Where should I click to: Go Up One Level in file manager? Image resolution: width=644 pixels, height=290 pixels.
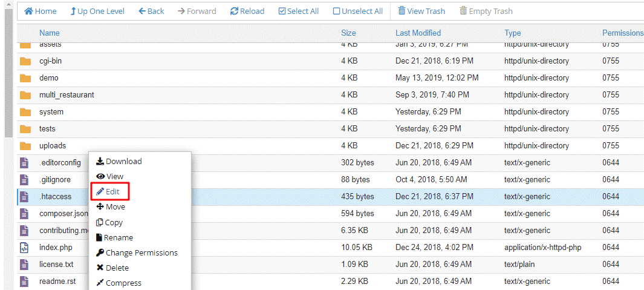coord(97,11)
